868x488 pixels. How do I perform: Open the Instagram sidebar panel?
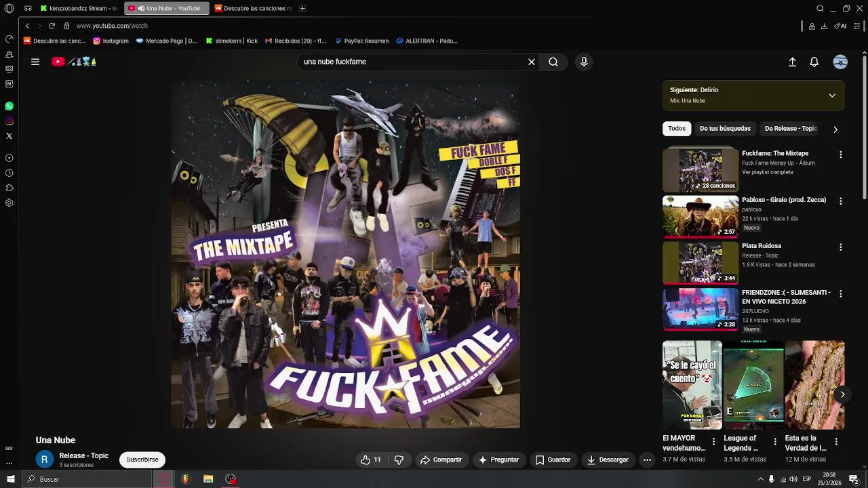click(9, 121)
